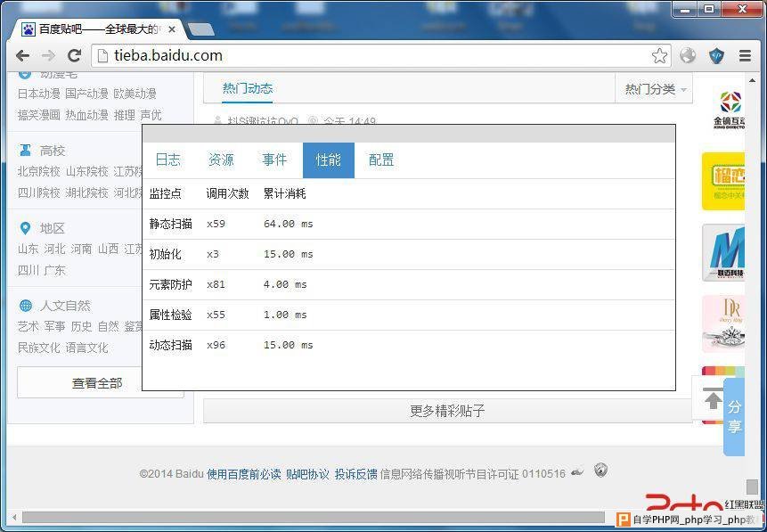
Task: Open the 民族文化 link
Action: pos(39,348)
